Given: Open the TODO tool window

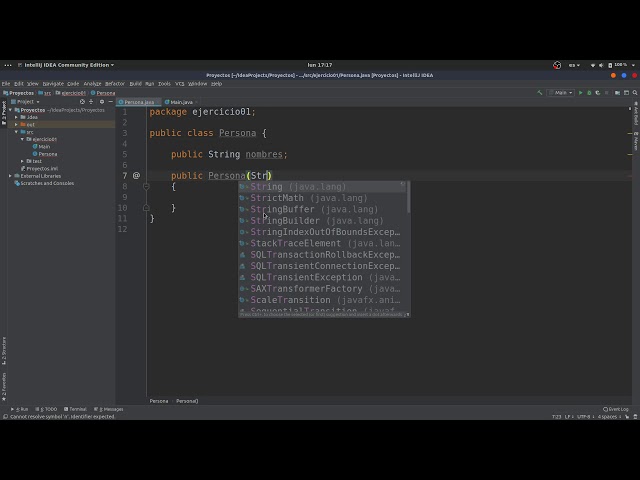Looking at the screenshot, I should pyautogui.click(x=46, y=409).
